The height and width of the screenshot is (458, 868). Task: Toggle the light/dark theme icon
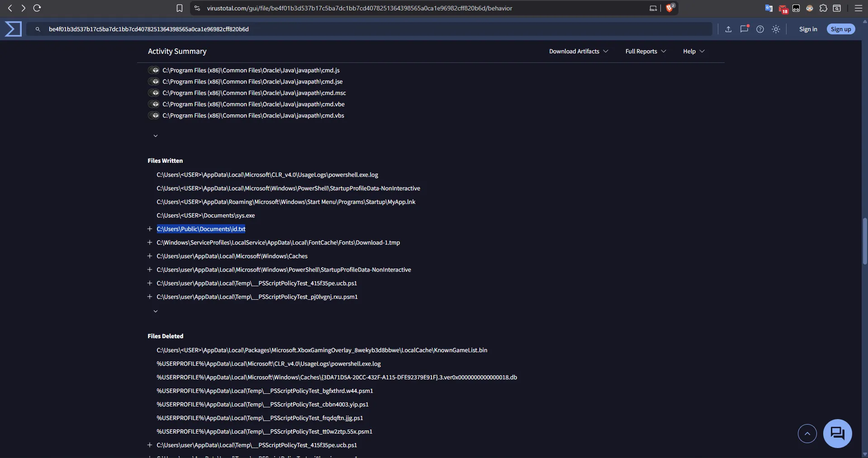(776, 29)
